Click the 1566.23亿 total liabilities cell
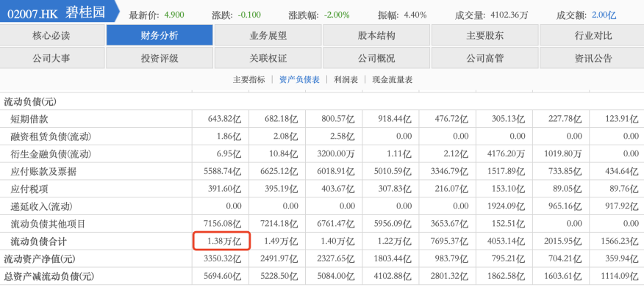 pos(620,241)
